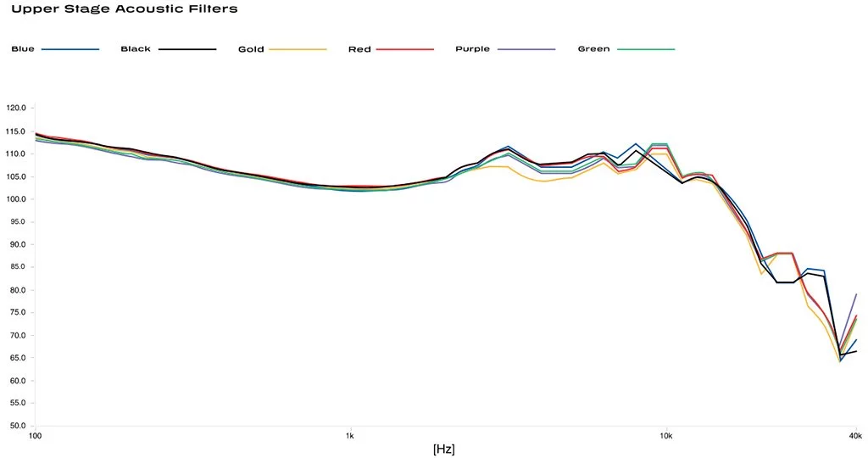Select the Black legend label
This screenshot has height=458, width=868.
[x=136, y=49]
